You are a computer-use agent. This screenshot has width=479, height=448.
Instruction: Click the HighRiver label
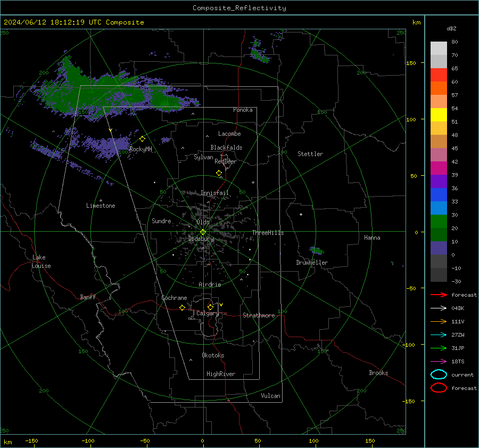tap(221, 374)
